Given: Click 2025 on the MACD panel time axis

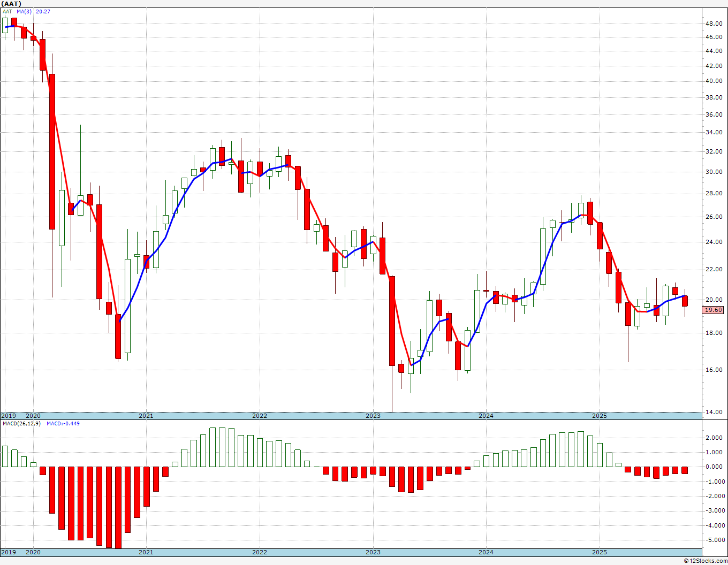Looking at the screenshot, I should pos(600,552).
